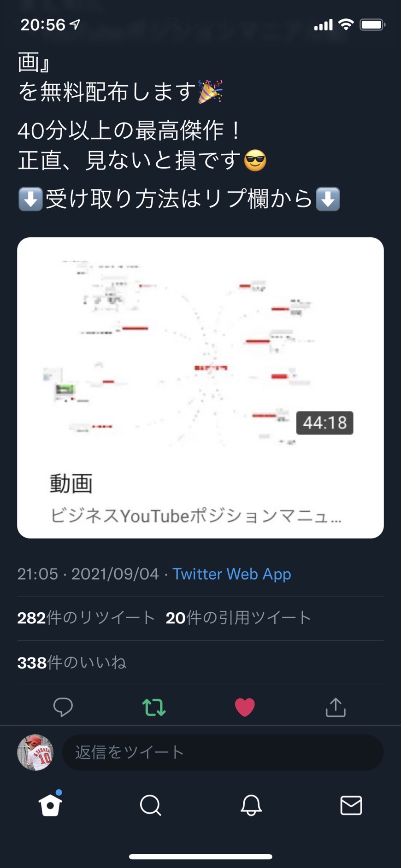Open the share upload icon
This screenshot has width=401, height=868.
[x=336, y=707]
